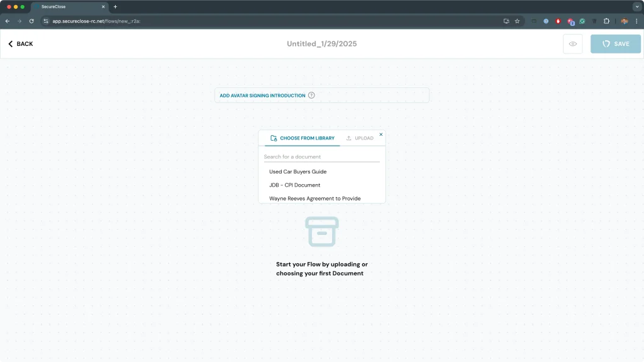Switch to the Upload tab
Screen dimensions: 644x362
tap(360, 138)
